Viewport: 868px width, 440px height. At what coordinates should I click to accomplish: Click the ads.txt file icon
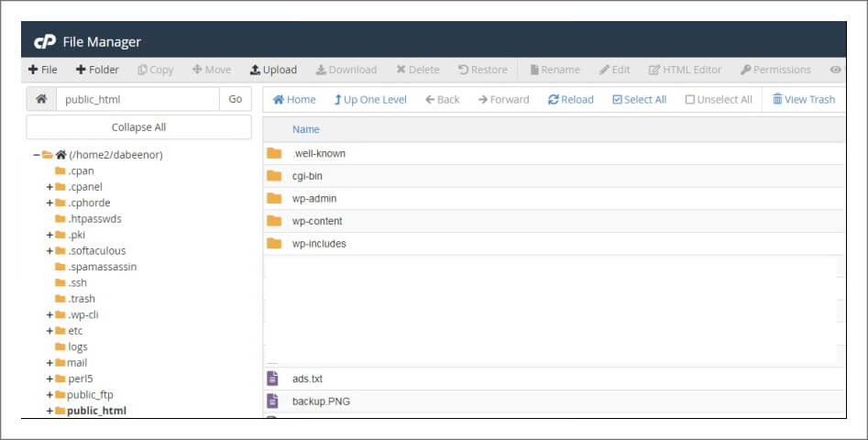[x=272, y=379]
